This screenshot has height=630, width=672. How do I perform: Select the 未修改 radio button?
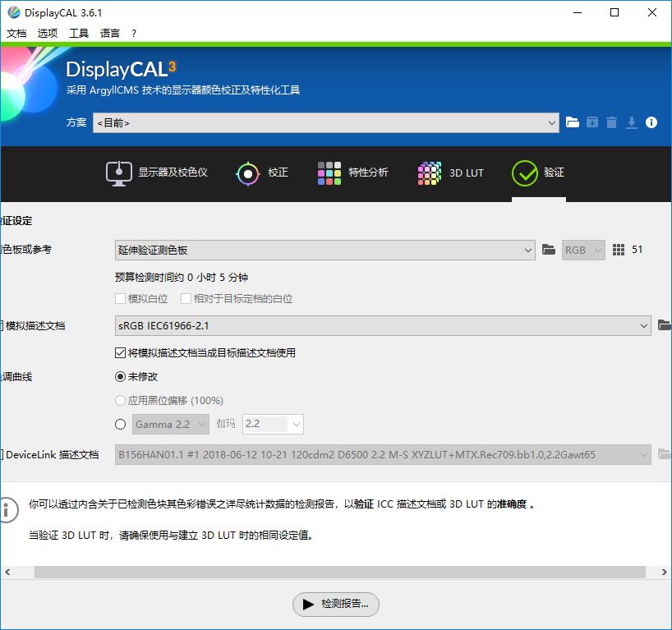[120, 377]
